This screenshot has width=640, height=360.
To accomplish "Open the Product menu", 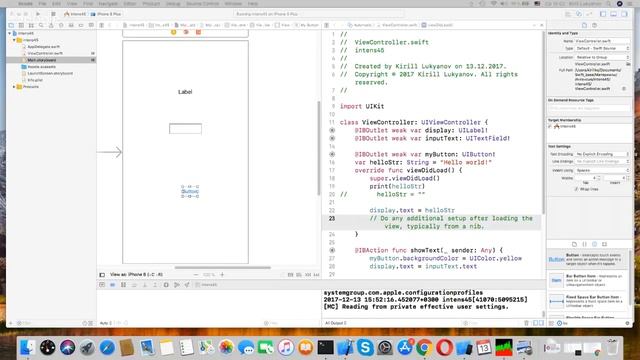I will click(151, 4).
